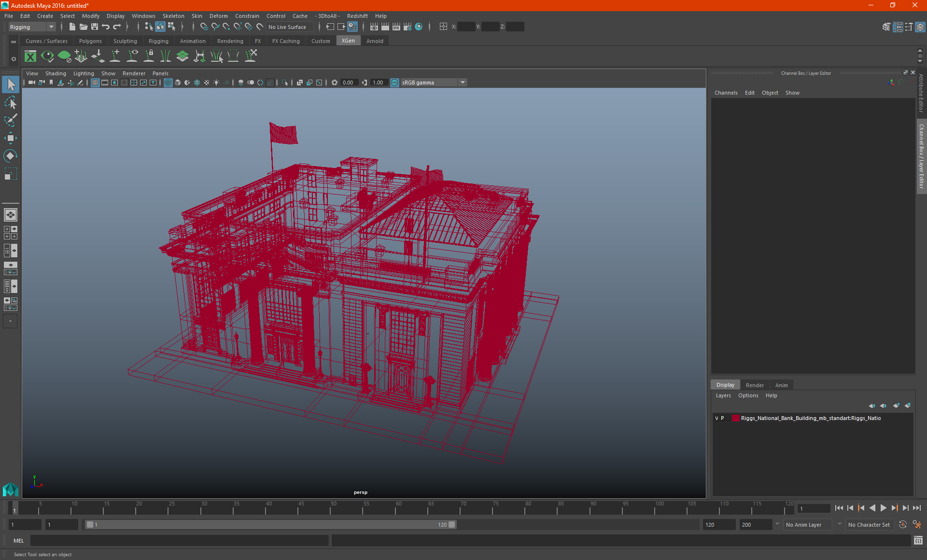Viewport: 927px width, 560px height.
Task: Open the Skeleton menu
Action: (x=173, y=16)
